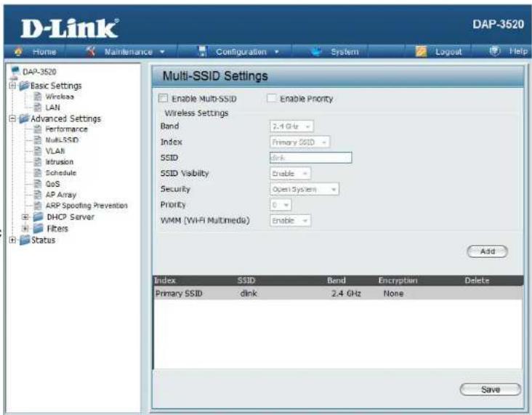The height and width of the screenshot is (415, 532).
Task: Click the Performance page icon
Action: pyautogui.click(x=38, y=129)
